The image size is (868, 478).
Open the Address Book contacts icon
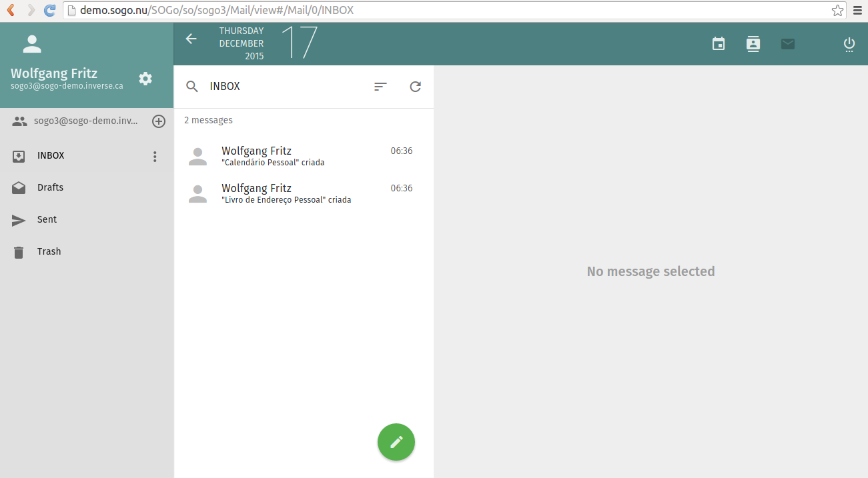coord(753,44)
